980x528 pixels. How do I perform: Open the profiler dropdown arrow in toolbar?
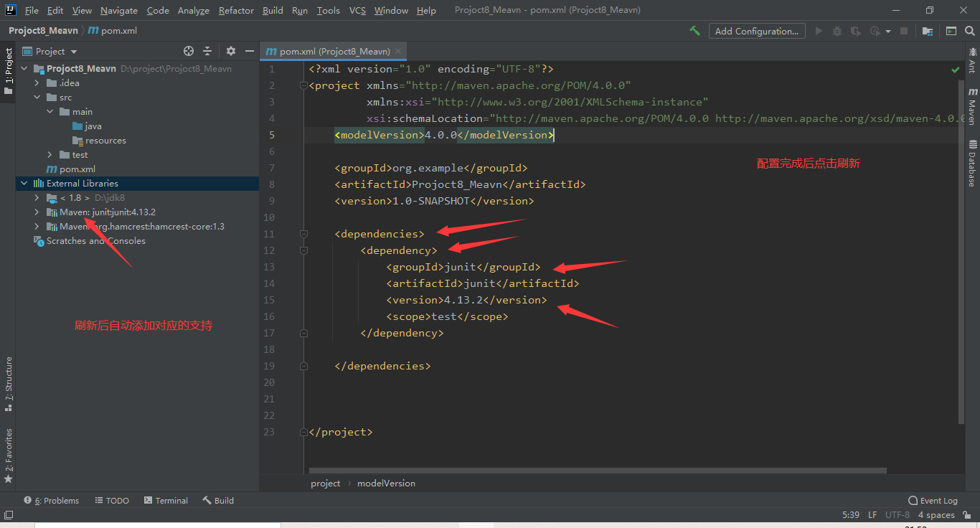888,32
